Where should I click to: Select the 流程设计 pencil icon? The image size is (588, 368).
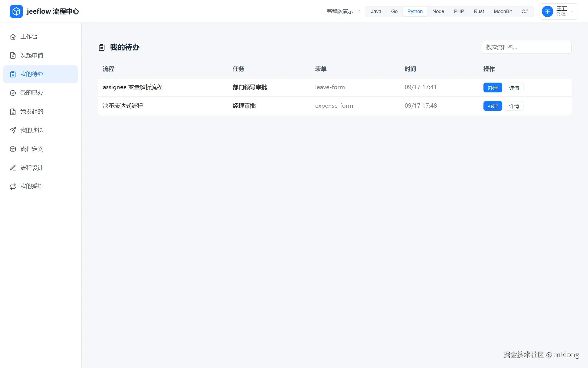click(13, 168)
